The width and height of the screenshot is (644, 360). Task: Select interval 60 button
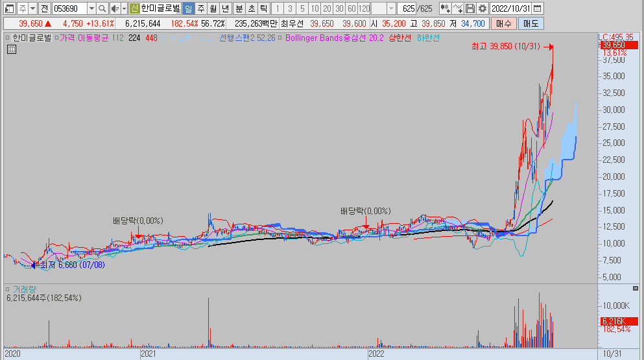point(352,8)
